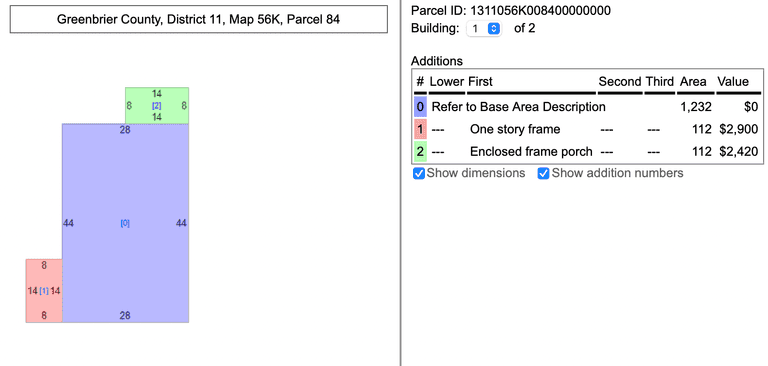This screenshot has height=366, width=768.
Task: Toggle the Show addition numbers checkbox
Action: (x=544, y=173)
